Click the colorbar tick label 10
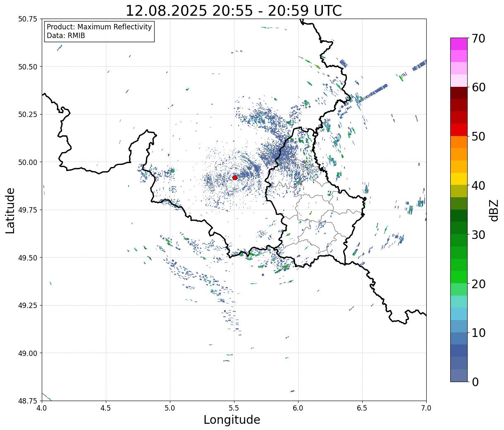Screen dimensions: 504x430 (x=478, y=332)
